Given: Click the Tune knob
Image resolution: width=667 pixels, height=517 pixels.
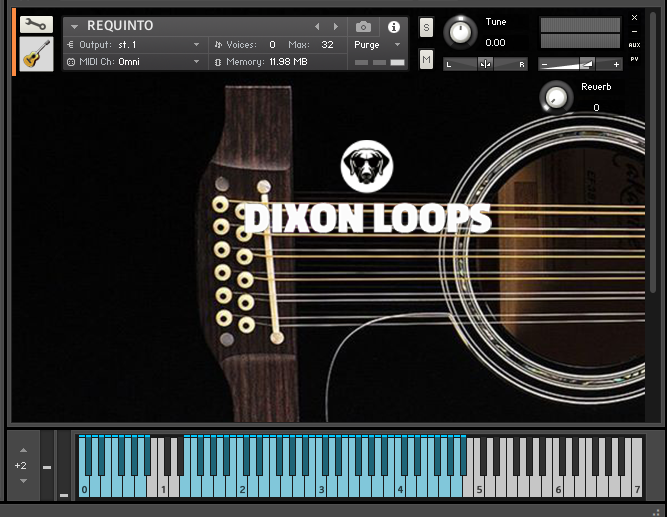Looking at the screenshot, I should click(x=460, y=32).
